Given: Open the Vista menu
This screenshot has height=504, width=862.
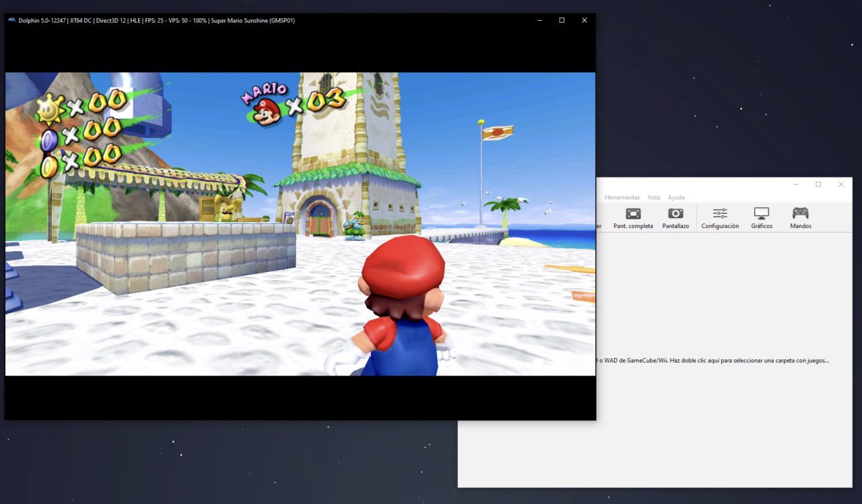Looking at the screenshot, I should coord(653,197).
